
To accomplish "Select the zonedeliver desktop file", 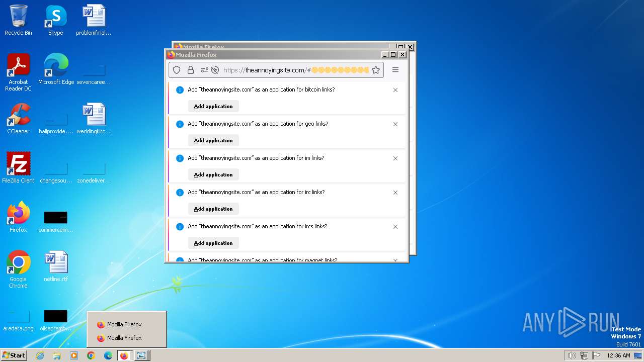I will pyautogui.click(x=94, y=172).
